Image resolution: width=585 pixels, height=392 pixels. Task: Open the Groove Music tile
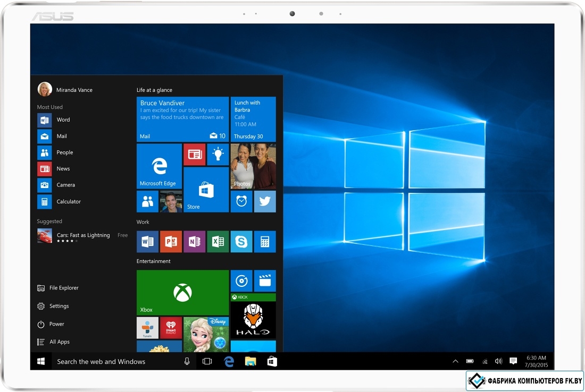point(241,281)
